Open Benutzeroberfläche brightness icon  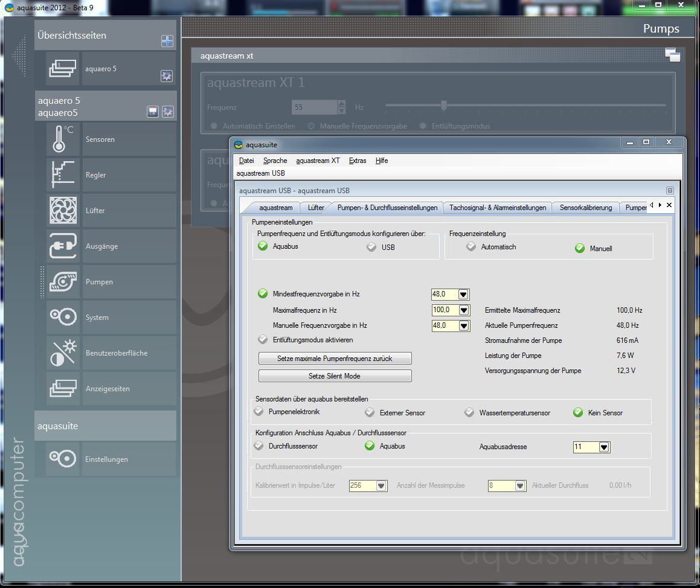point(63,353)
